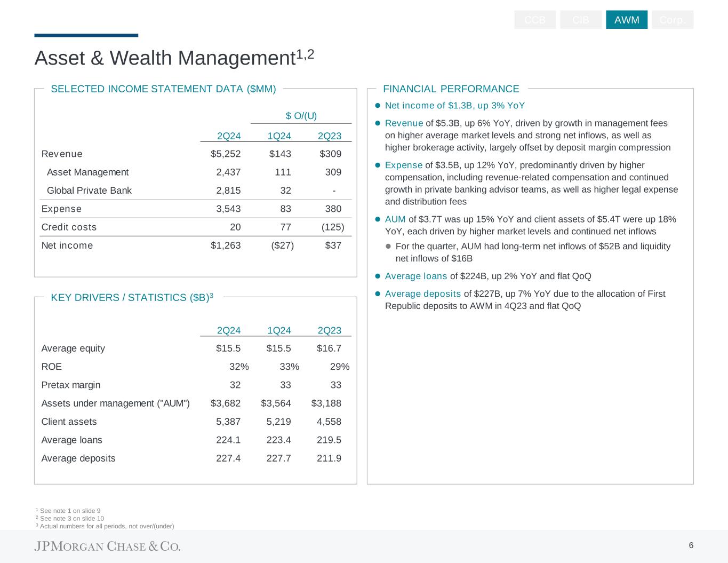Click the $ O/(U) column group header

[x=301, y=116]
